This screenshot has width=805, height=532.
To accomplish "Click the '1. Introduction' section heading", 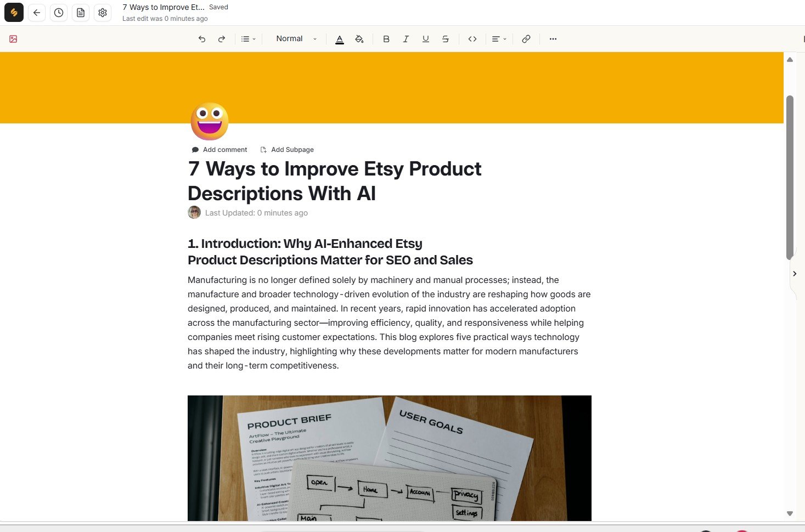I will pos(330,252).
